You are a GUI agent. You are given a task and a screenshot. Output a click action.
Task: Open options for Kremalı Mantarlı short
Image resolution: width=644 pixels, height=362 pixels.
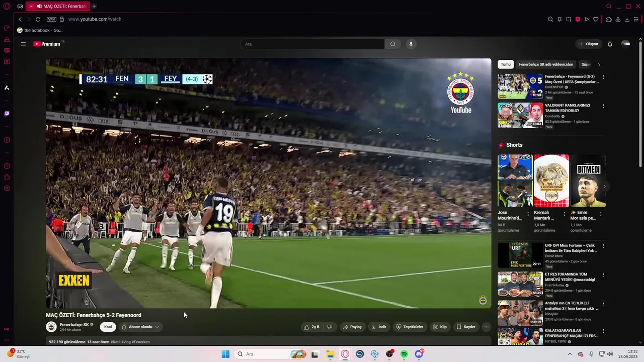pos(564,214)
